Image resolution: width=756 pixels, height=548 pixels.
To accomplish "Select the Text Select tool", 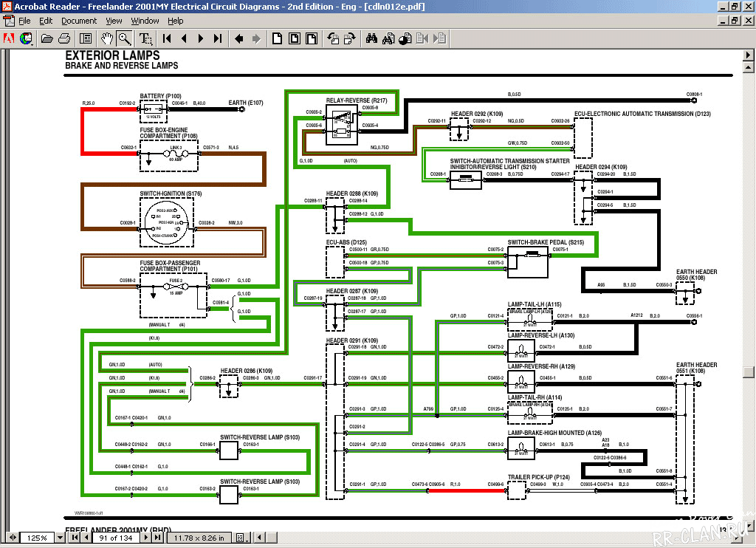I will [x=145, y=38].
